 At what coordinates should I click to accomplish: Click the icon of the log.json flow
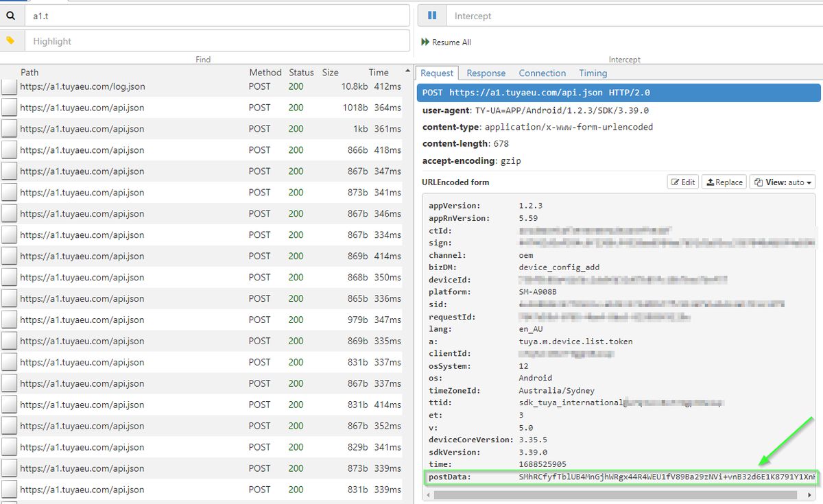click(9, 86)
